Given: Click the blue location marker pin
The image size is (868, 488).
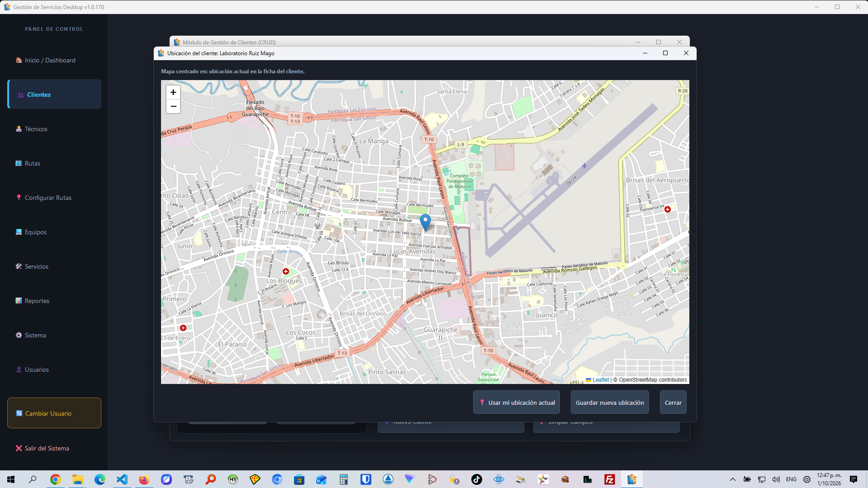Looking at the screenshot, I should pos(425,223).
